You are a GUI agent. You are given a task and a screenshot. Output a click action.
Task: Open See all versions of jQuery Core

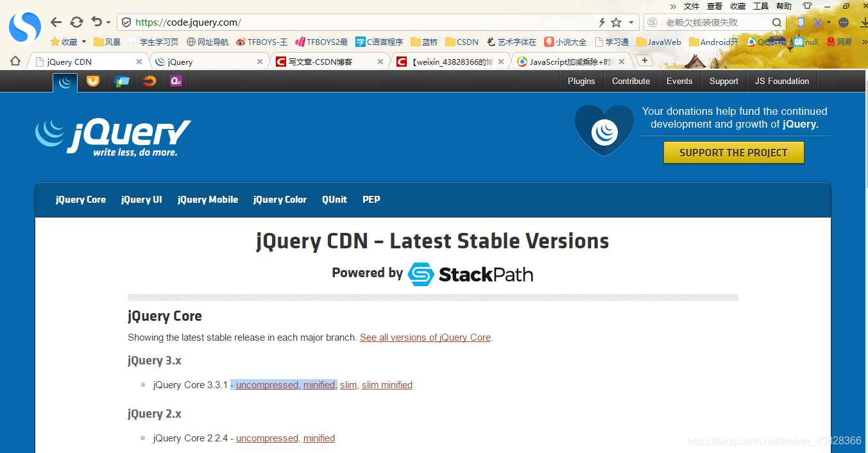coord(425,338)
